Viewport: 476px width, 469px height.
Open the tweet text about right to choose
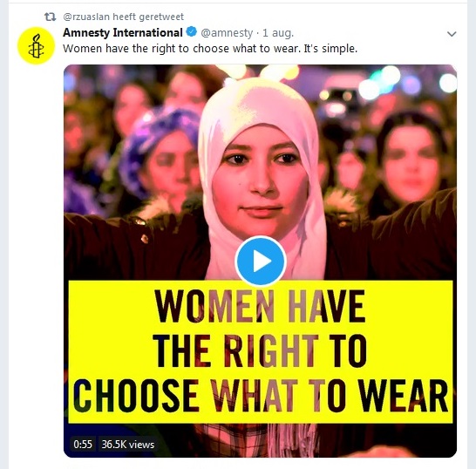(x=210, y=49)
